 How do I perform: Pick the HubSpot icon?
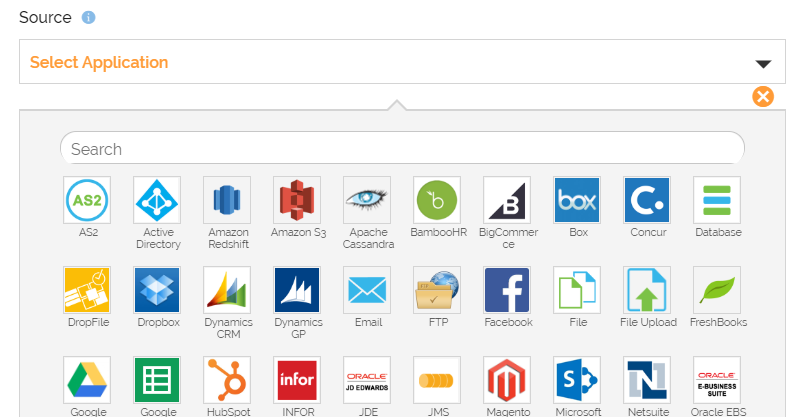tap(227, 380)
